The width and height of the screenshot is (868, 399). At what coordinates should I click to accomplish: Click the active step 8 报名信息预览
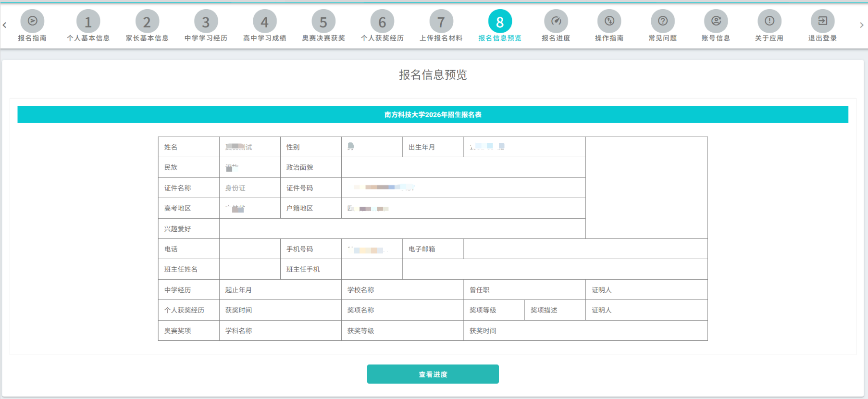point(500,22)
